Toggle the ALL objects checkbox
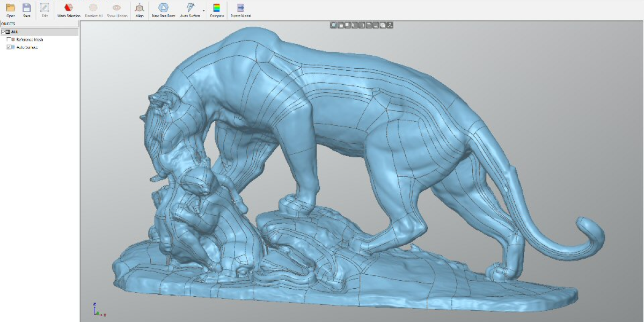The width and height of the screenshot is (644, 322). 3,32
